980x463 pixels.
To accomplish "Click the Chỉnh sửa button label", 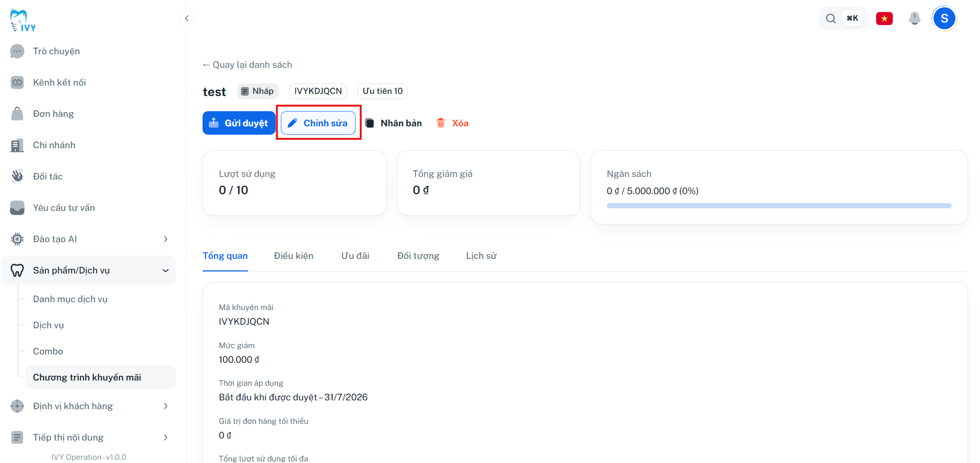I will pyautogui.click(x=325, y=123).
